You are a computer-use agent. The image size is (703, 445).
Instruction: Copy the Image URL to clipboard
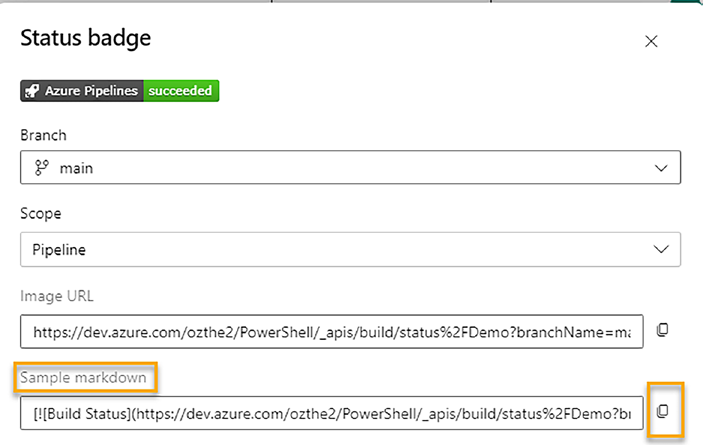pos(663,329)
